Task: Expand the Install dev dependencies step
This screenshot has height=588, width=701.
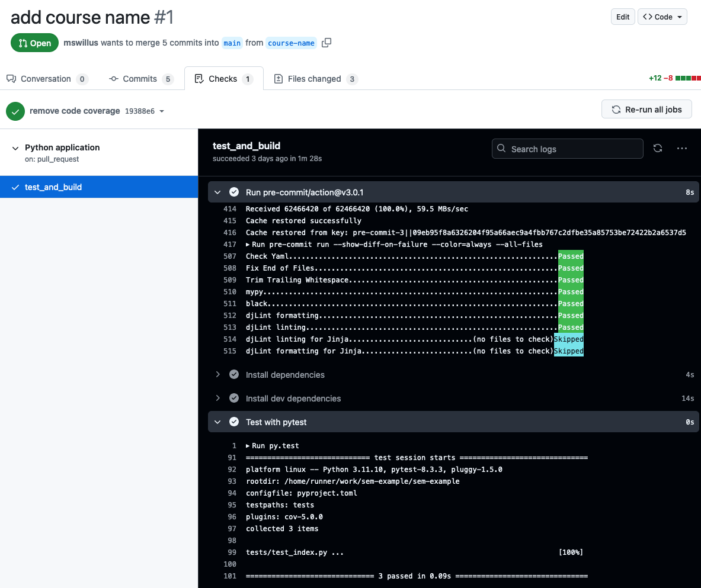Action: tap(217, 399)
